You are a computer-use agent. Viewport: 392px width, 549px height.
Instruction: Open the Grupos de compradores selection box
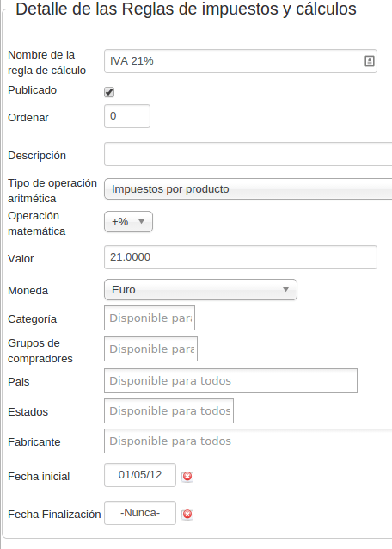click(x=150, y=349)
